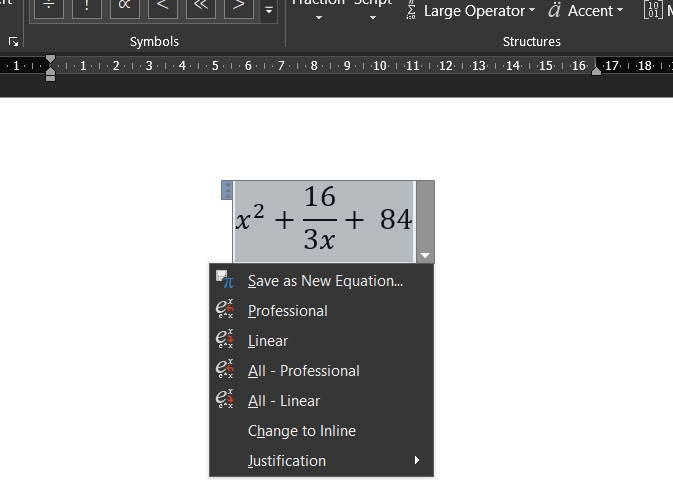
Task: Click the Save as New Equation pi icon
Action: click(x=225, y=281)
